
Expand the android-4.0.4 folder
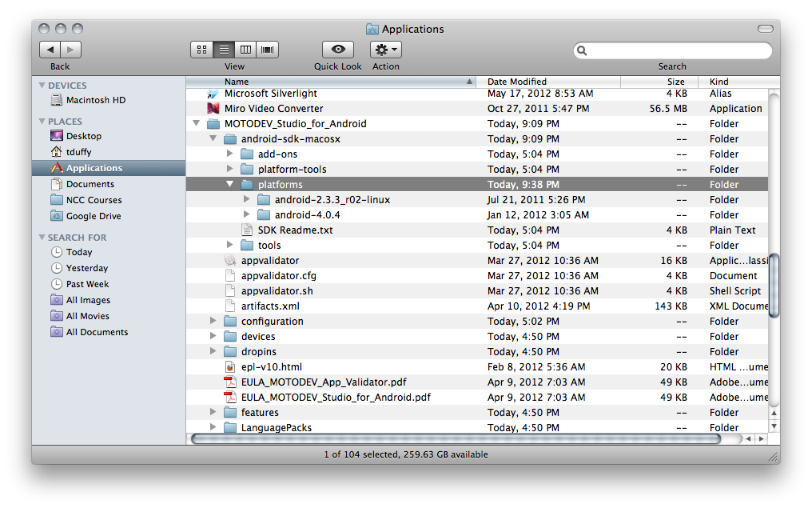pyautogui.click(x=246, y=214)
